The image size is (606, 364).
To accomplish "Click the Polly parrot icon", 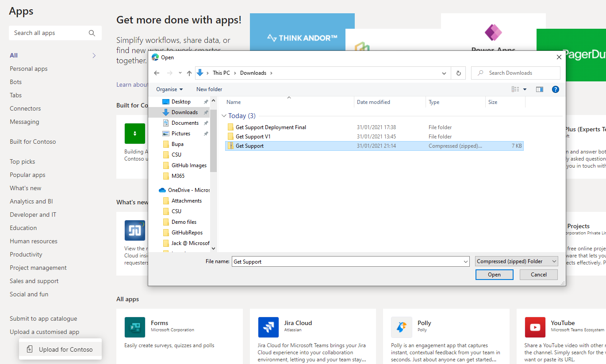I will [x=402, y=327].
